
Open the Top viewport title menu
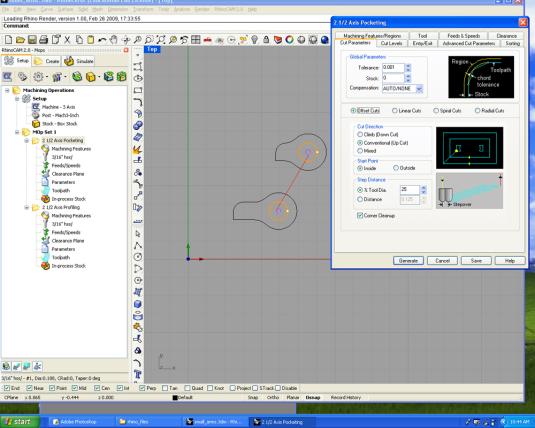click(152, 49)
